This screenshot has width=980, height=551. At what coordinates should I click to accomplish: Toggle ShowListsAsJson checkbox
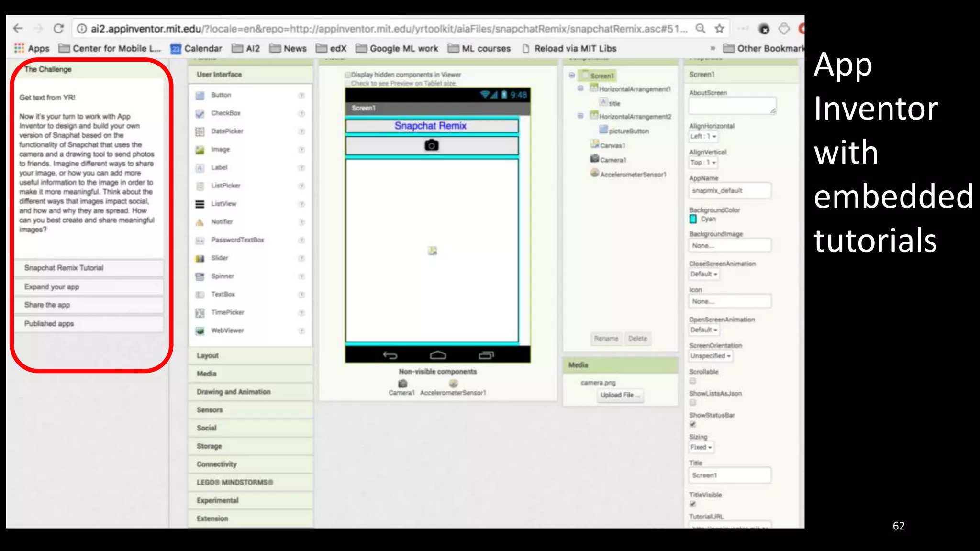coord(692,403)
